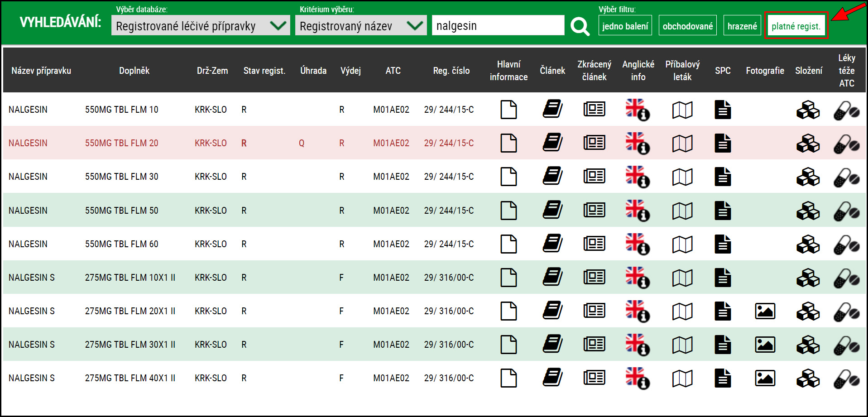Open SPC document for 550MG TBL FLM 30

click(x=723, y=177)
